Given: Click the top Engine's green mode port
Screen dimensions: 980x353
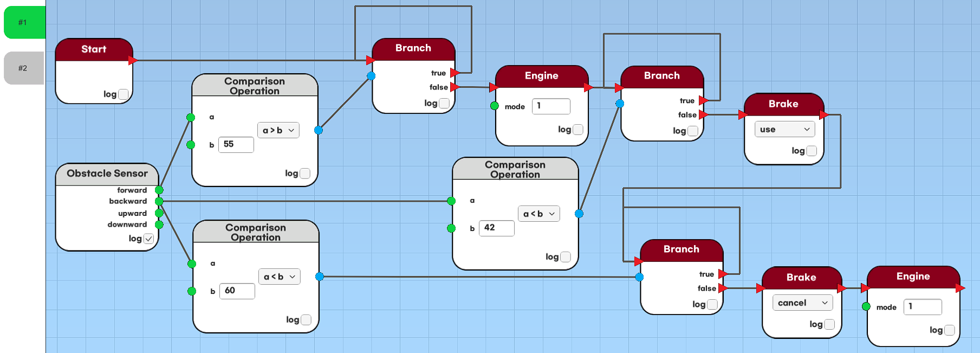Looking at the screenshot, I should click(495, 106).
